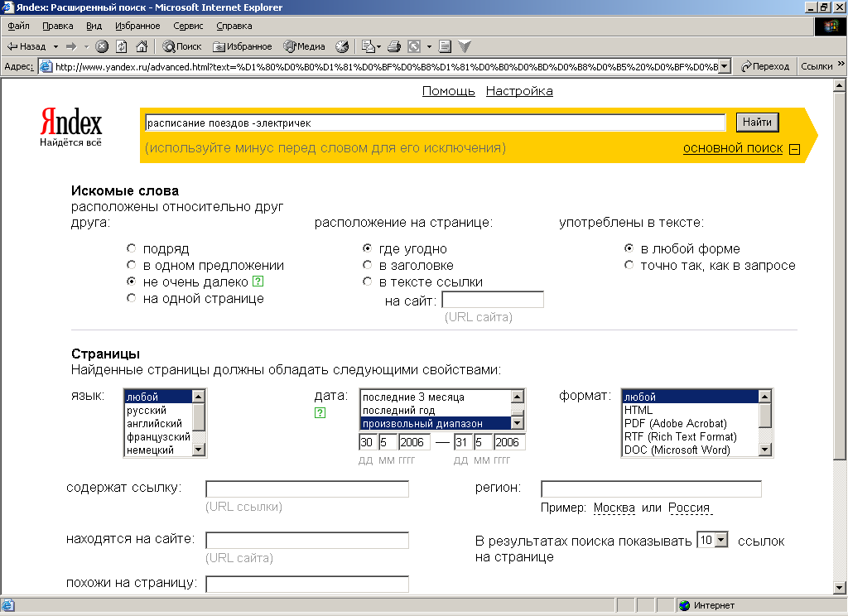Click the Refresh page toolbar icon
Screen dimensions: 848x616
122,46
